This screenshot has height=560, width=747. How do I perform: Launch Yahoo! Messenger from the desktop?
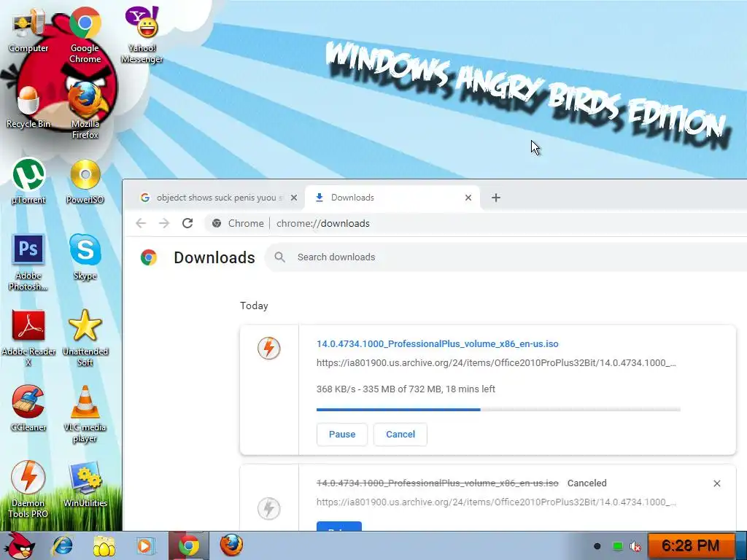(142, 35)
